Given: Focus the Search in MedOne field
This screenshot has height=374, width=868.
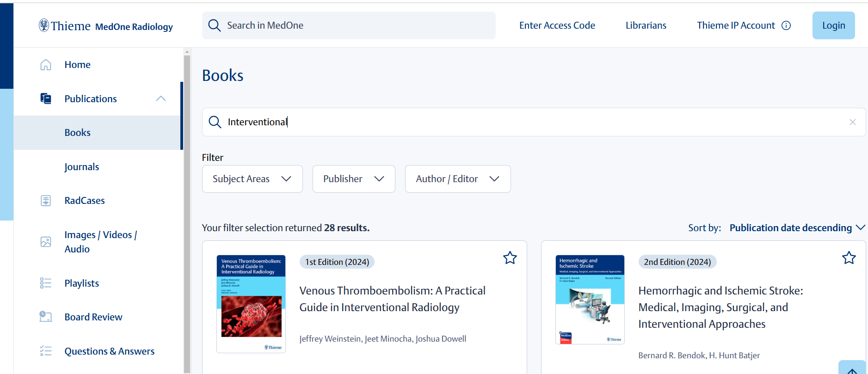Looking at the screenshot, I should tap(349, 25).
